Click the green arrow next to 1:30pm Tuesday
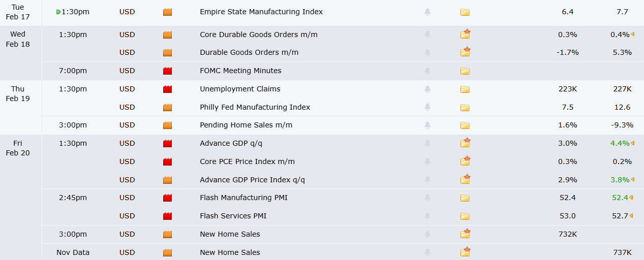This screenshot has height=260, width=644. click(x=58, y=12)
